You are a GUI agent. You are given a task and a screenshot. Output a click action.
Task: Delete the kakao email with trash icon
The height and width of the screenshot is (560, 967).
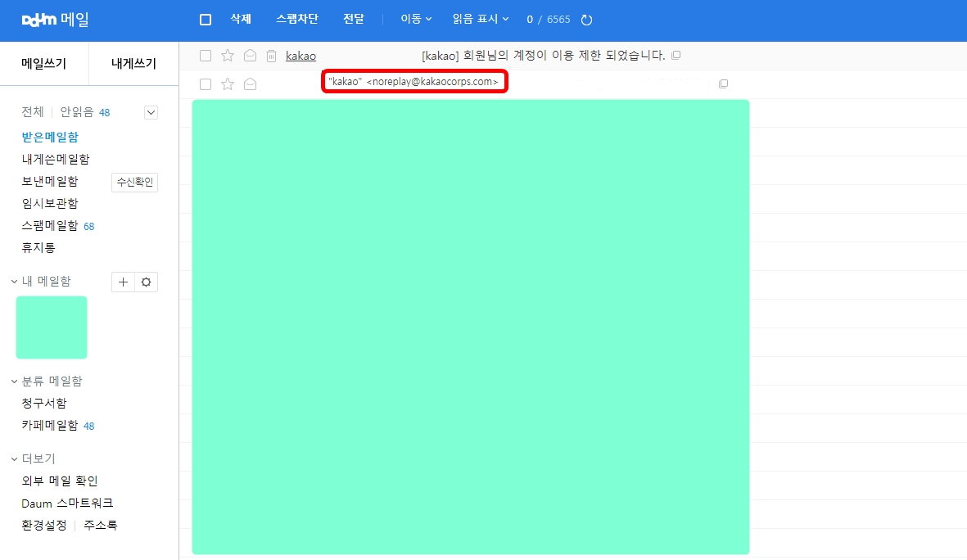coord(271,56)
